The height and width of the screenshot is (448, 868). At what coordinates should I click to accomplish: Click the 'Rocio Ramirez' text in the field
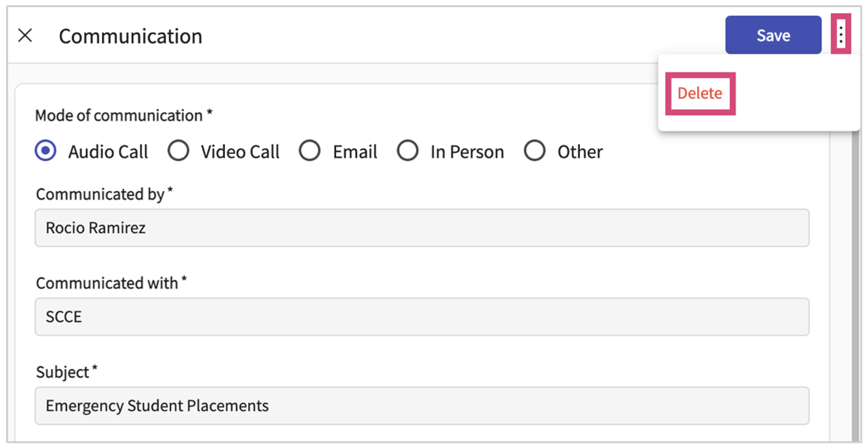pyautogui.click(x=96, y=228)
